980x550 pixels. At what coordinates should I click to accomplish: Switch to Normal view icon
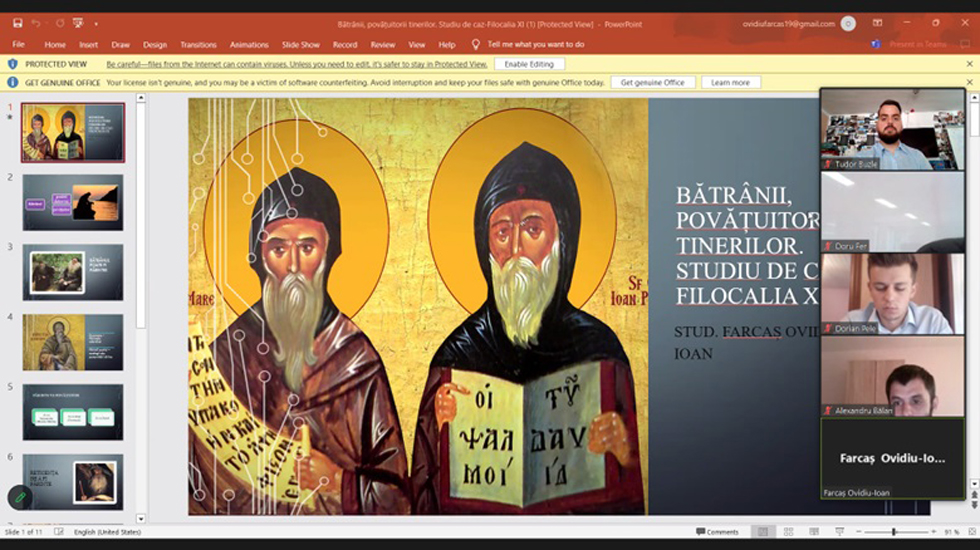click(763, 532)
